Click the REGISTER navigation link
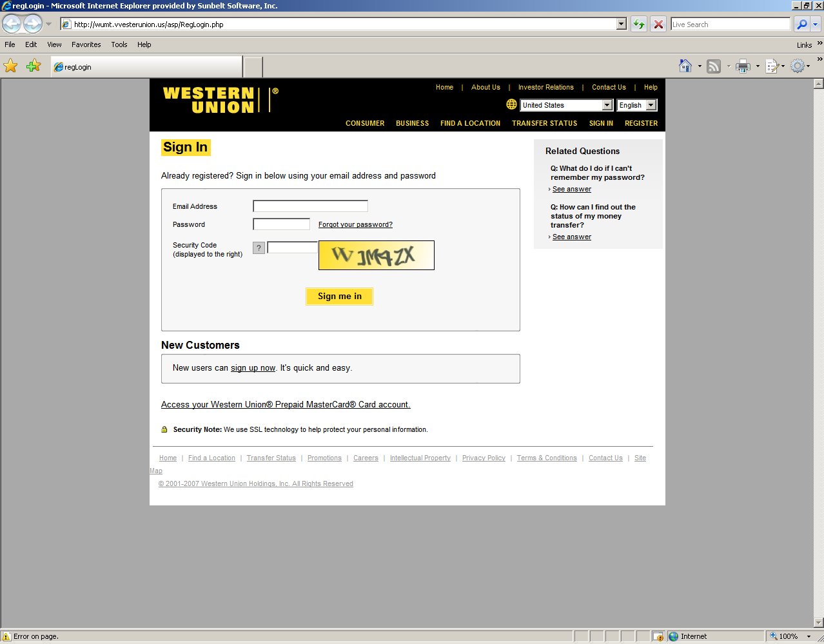This screenshot has width=824, height=644. point(641,123)
